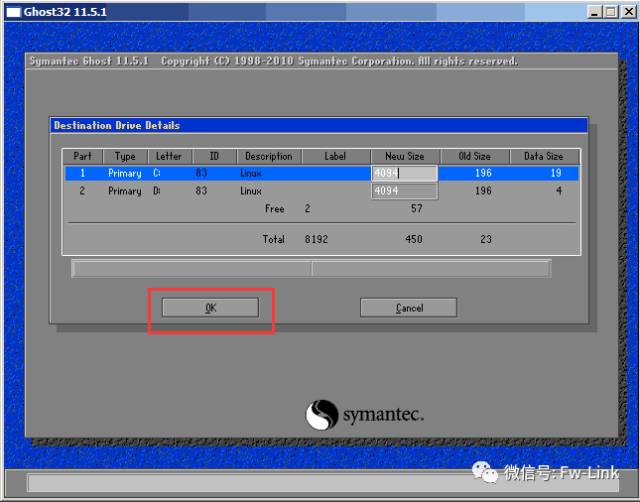This screenshot has height=502, width=640.
Task: Click the Label column header
Action: [x=336, y=156]
